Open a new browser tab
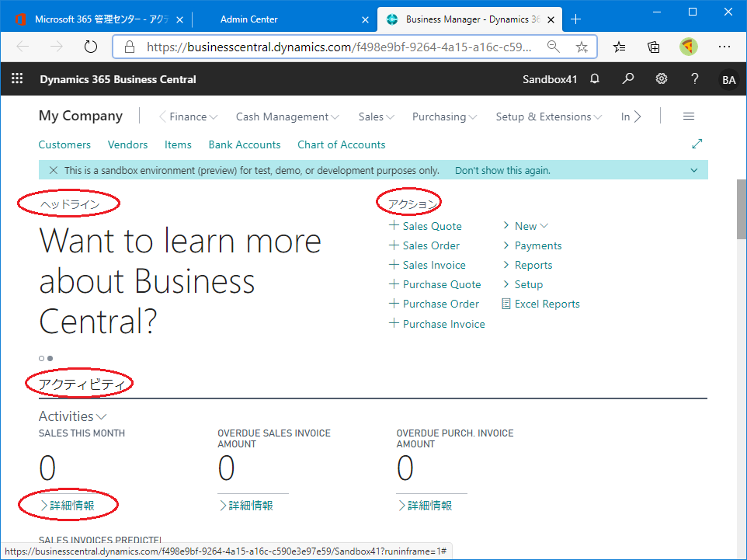 click(x=575, y=19)
